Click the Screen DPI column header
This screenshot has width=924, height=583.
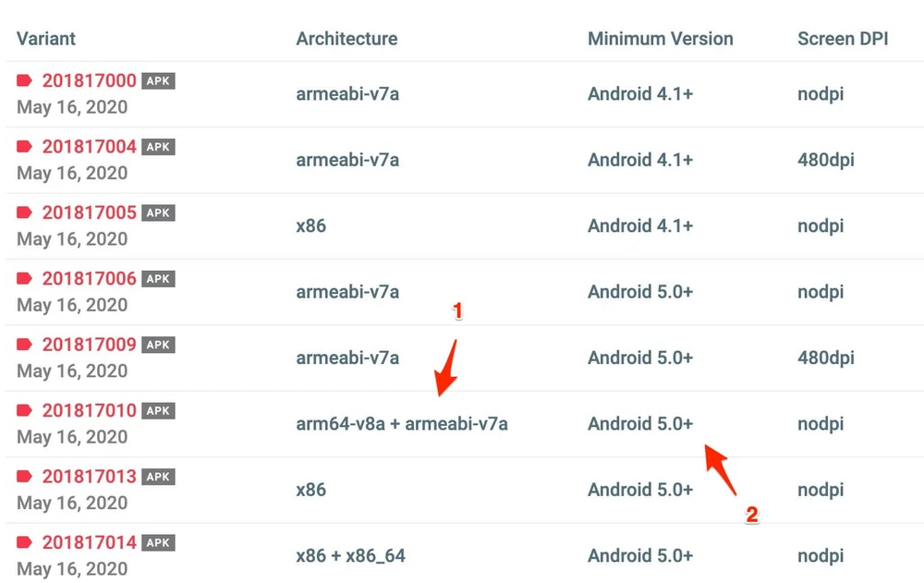coord(843,39)
